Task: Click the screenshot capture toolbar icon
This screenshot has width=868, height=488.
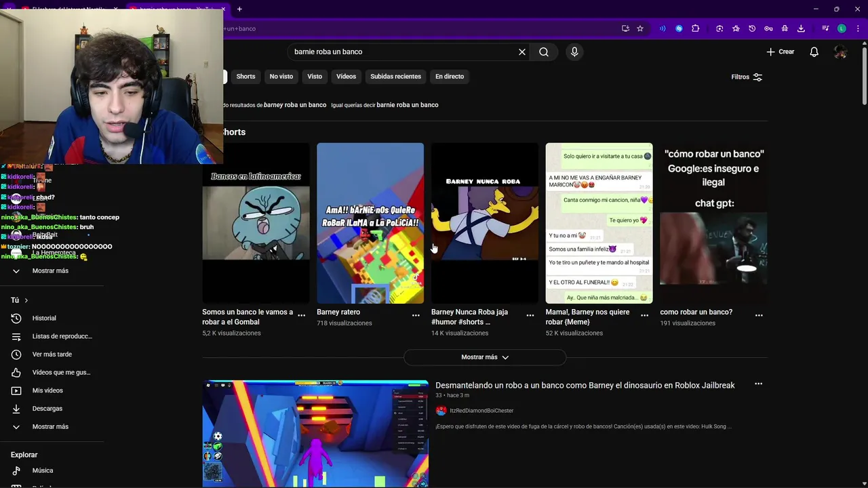Action: coord(719,28)
